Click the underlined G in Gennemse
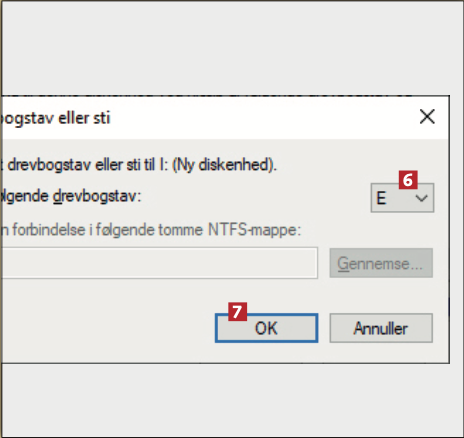Viewport: 464px width, 438px height. coord(343,263)
